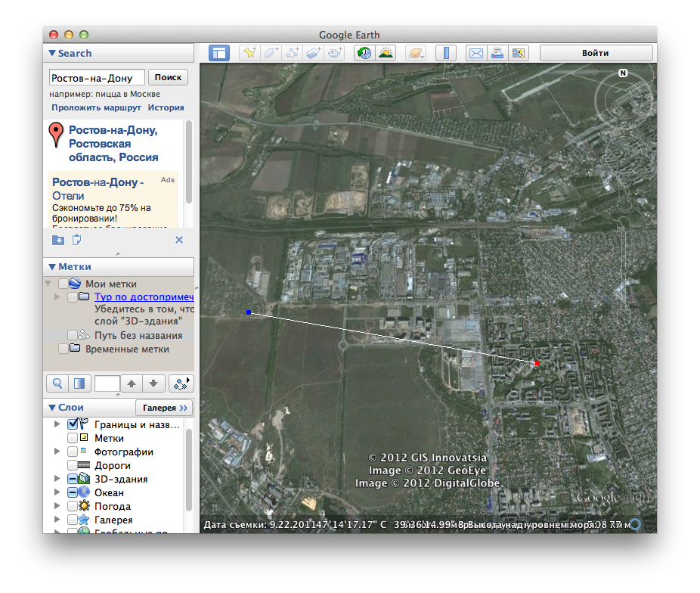Toggle the 3D-здания layer checkbox
Image resolution: width=700 pixels, height=593 pixels.
(73, 479)
